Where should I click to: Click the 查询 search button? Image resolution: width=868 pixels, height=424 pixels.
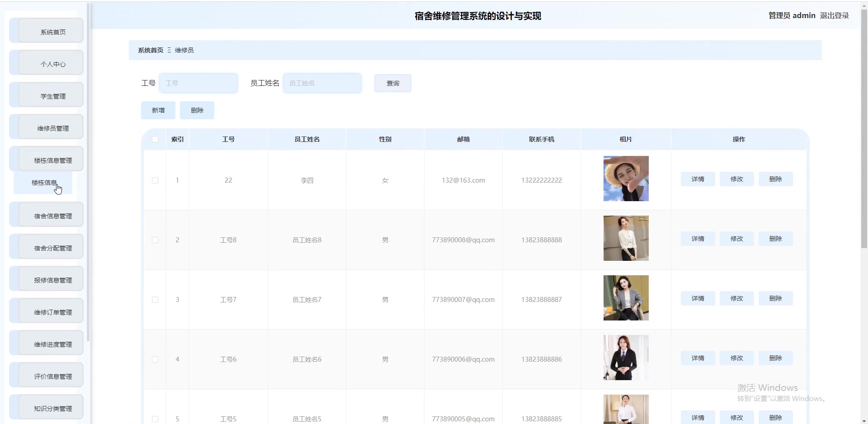point(392,83)
